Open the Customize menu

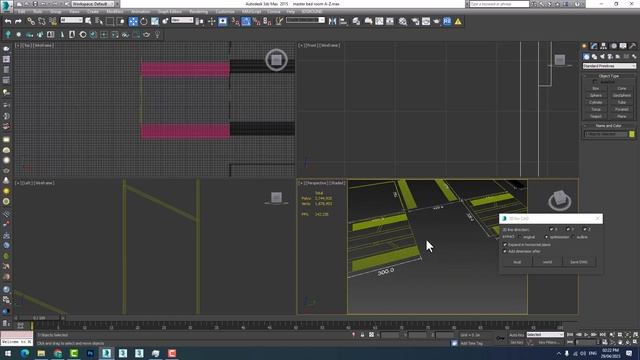[x=225, y=12]
